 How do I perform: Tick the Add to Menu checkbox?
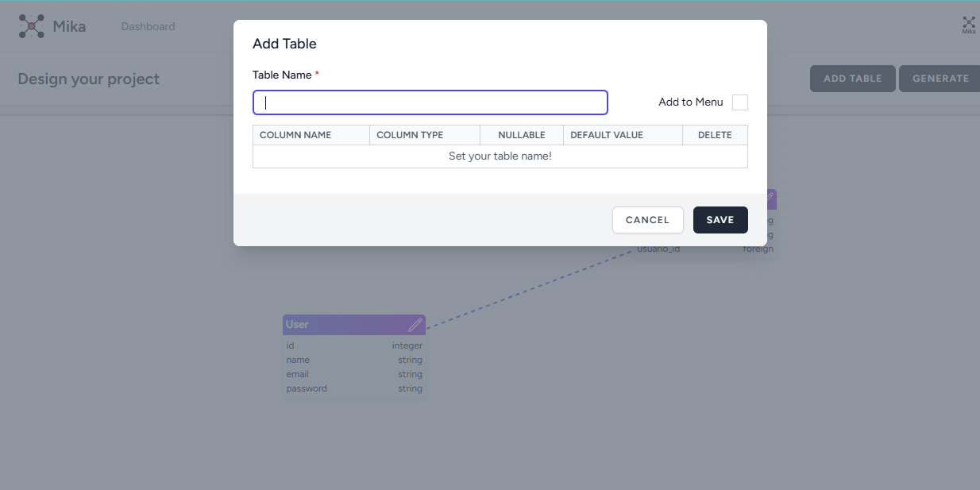tap(739, 102)
